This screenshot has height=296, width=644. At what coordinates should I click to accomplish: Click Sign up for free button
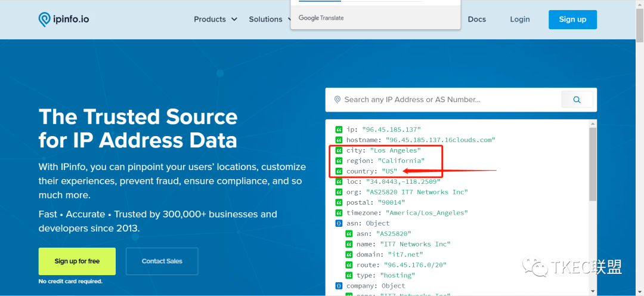[x=77, y=261]
